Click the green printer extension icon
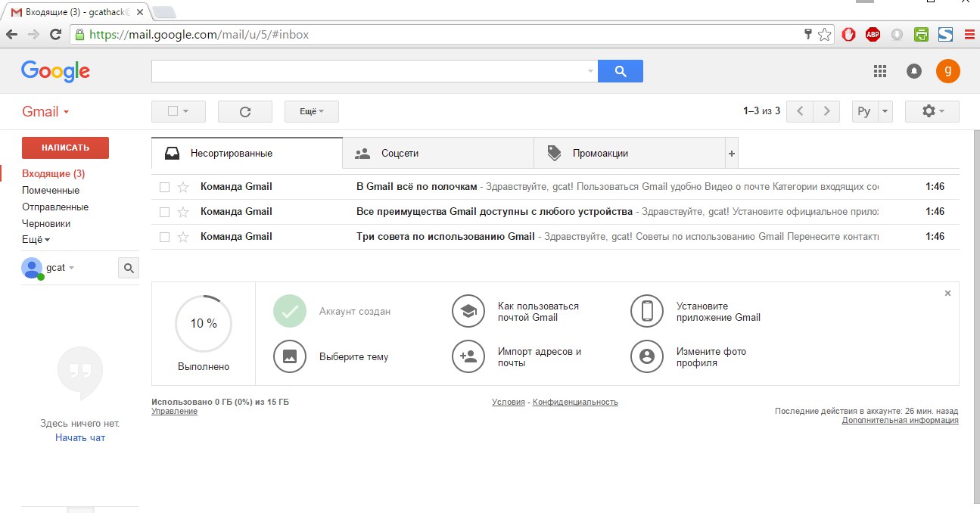980x513 pixels. click(921, 34)
